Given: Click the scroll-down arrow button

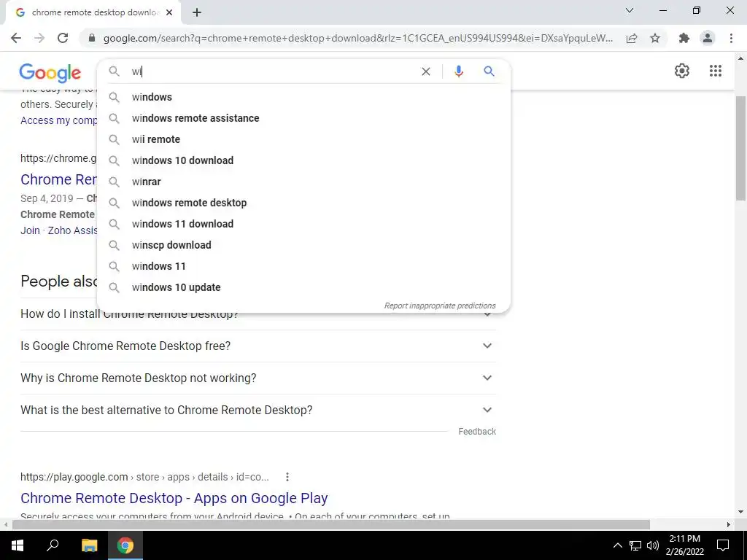Looking at the screenshot, I should [740, 512].
